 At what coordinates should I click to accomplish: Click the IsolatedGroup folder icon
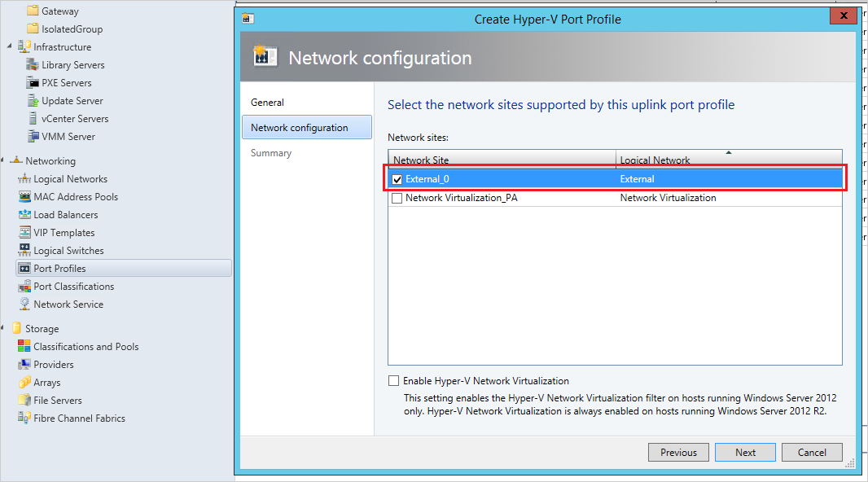33,28
